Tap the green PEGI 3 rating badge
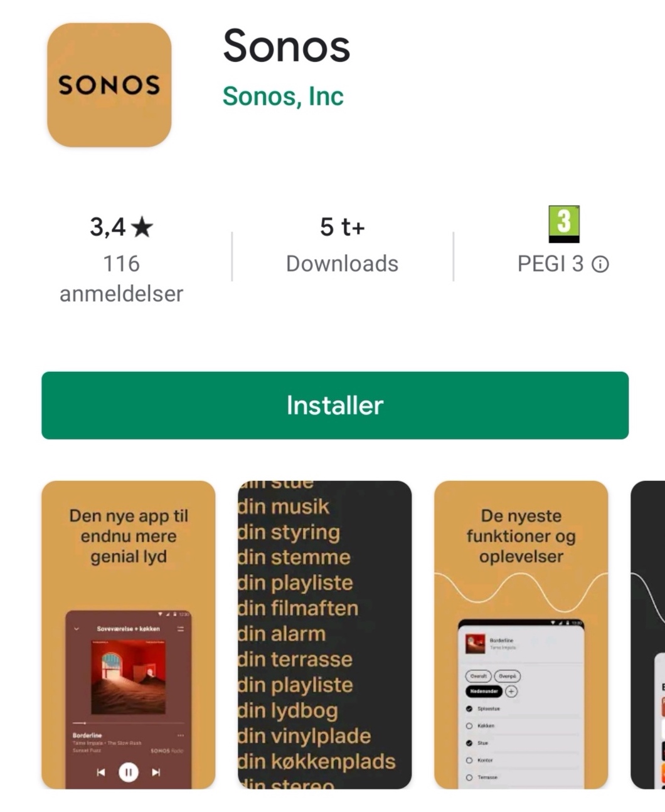The height and width of the screenshot is (812, 665). click(x=563, y=224)
